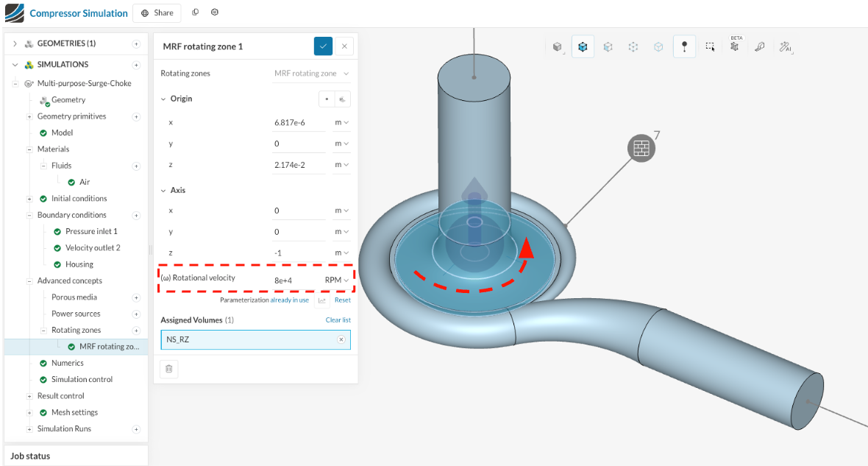This screenshot has width=868, height=466.
Task: Add boundary condition with plus icon
Action: 136,216
